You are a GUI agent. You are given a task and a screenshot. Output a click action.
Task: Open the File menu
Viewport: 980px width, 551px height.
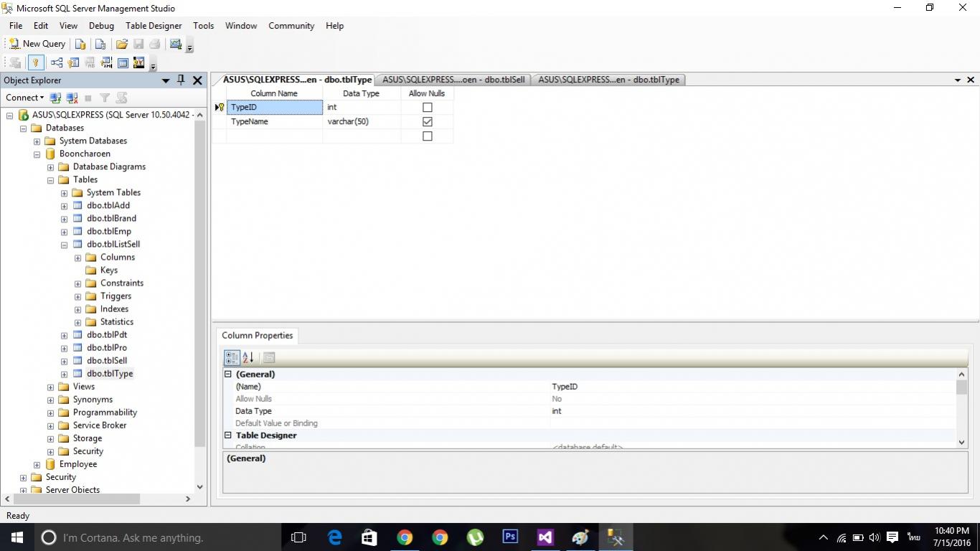[16, 26]
